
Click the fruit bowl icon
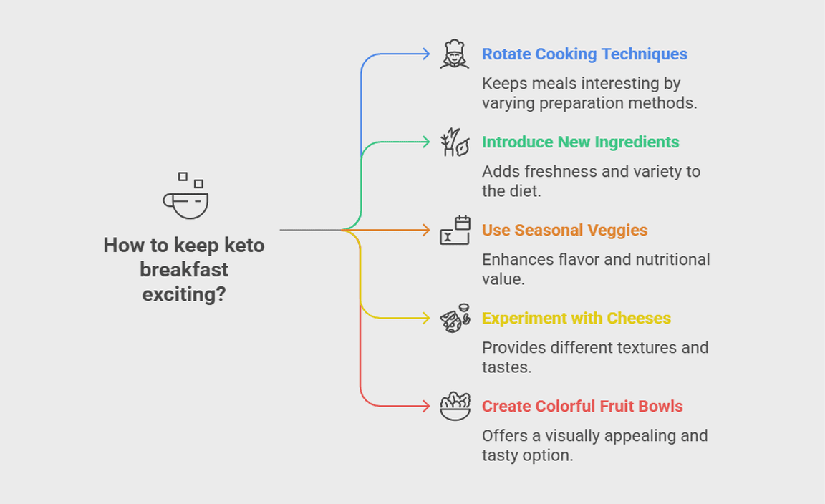pyautogui.click(x=455, y=407)
